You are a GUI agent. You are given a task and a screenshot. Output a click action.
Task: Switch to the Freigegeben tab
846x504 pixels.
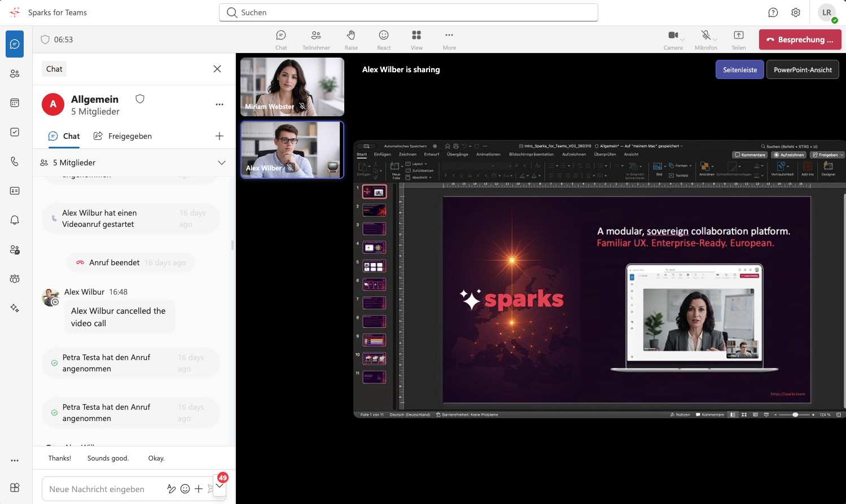(x=122, y=136)
